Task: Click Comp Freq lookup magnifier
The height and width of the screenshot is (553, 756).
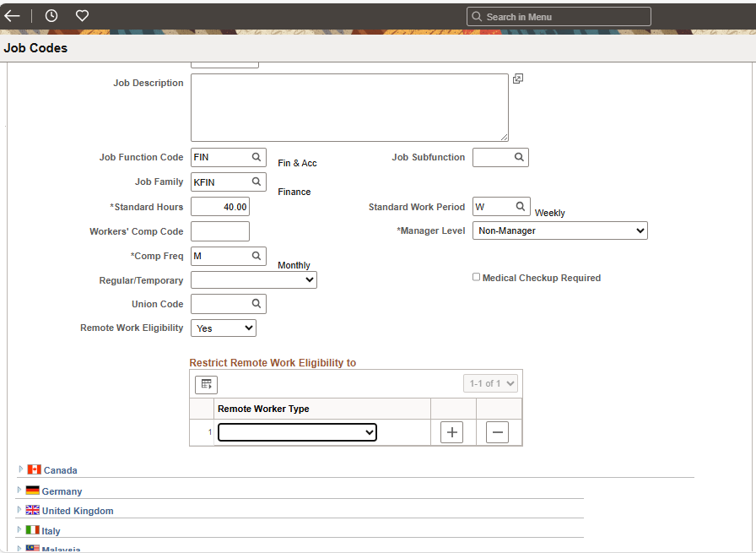Action: click(256, 255)
